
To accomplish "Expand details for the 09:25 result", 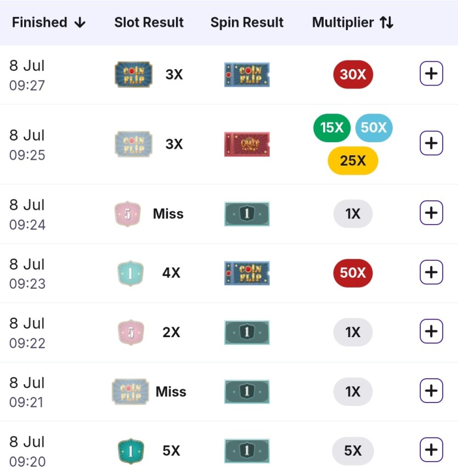I will tap(431, 143).
